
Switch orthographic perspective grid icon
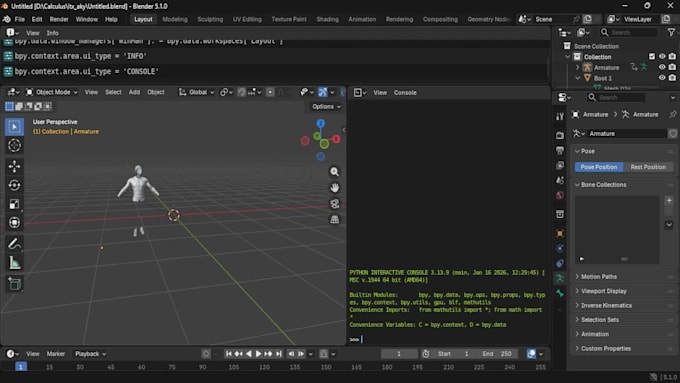(334, 219)
